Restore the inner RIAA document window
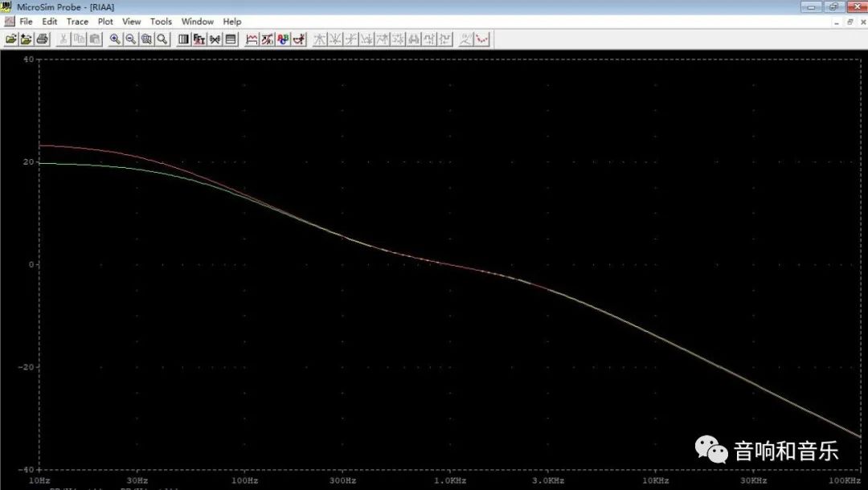Viewport: 868px width, 490px height. click(850, 22)
